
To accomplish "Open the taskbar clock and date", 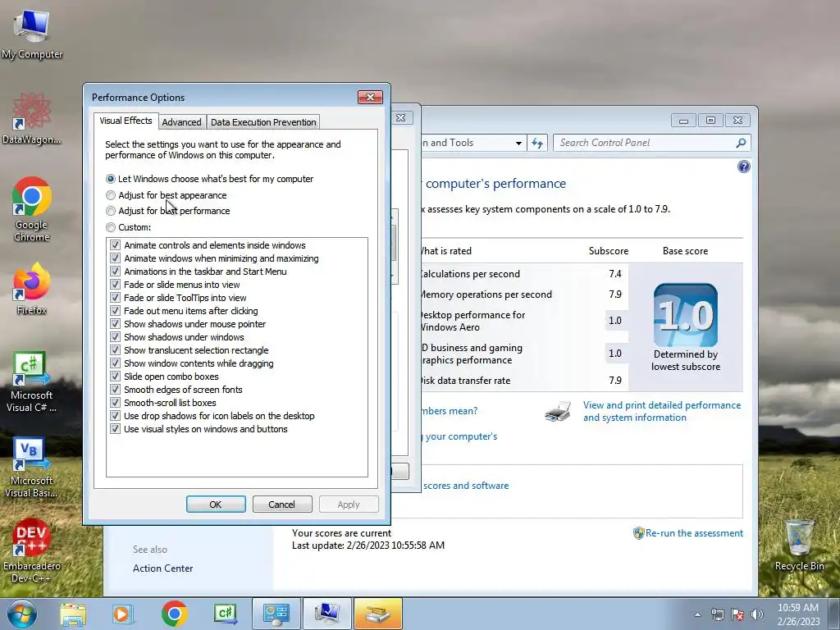I will point(798,614).
